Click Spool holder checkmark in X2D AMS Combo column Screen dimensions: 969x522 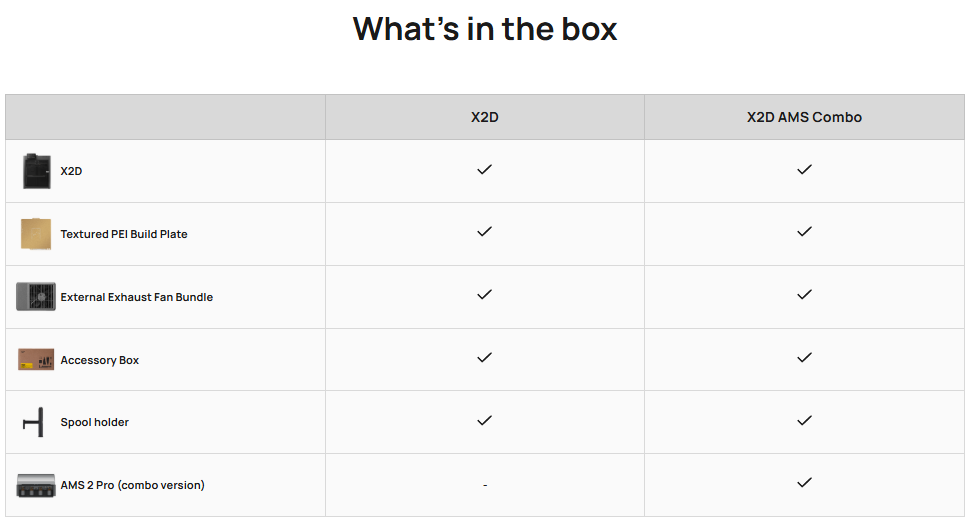tap(804, 421)
